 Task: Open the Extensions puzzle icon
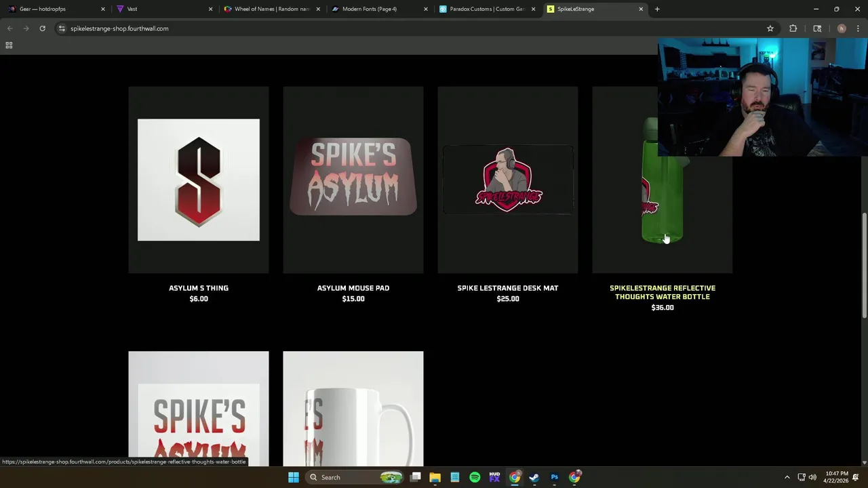(x=793, y=28)
